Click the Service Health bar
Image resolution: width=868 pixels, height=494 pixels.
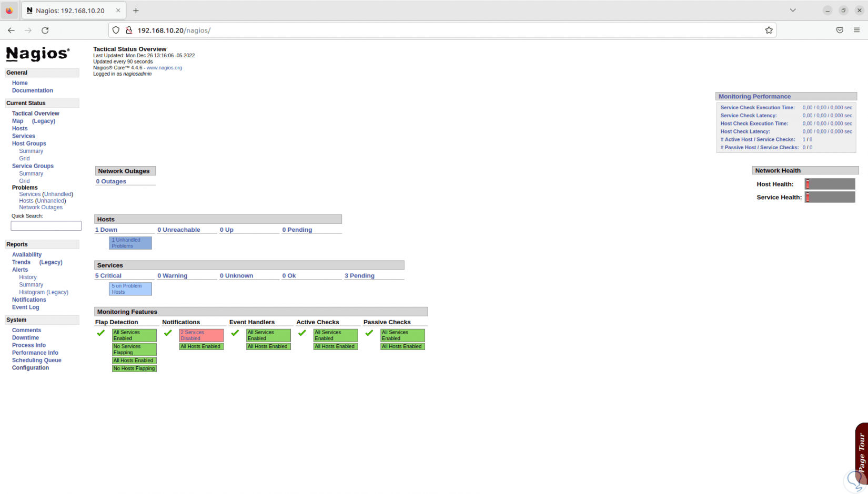(830, 197)
